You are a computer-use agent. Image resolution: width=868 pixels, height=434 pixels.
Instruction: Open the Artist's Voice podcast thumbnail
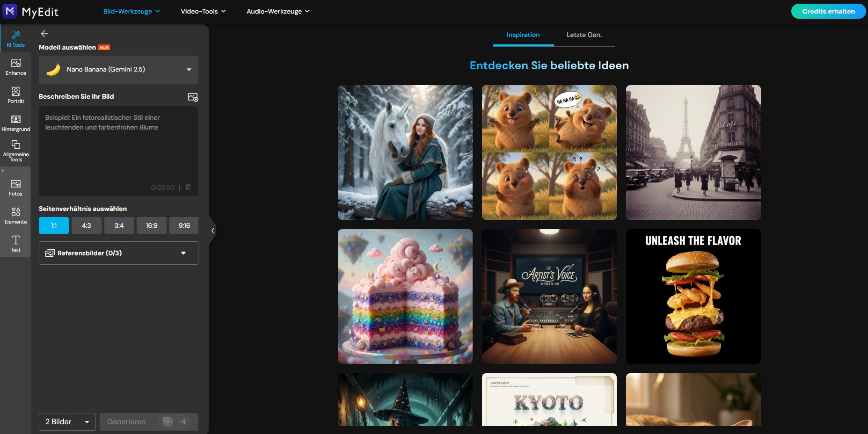click(549, 297)
